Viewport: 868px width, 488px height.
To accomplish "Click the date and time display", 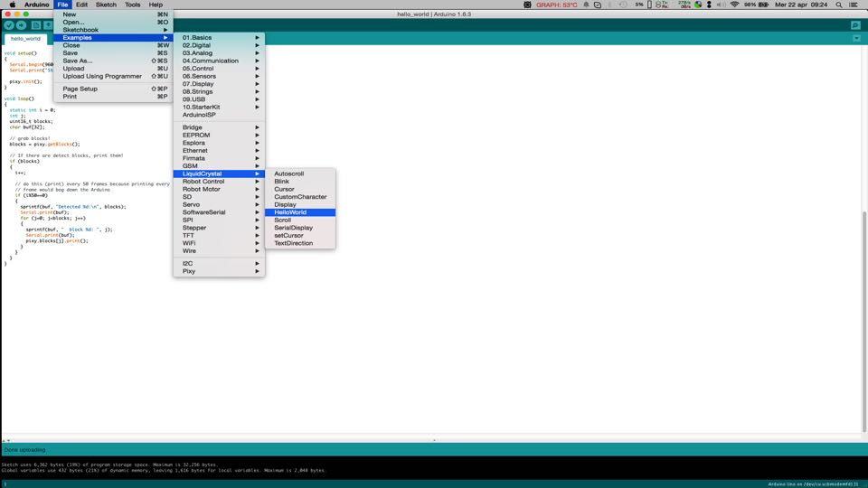I will pyautogui.click(x=801, y=5).
